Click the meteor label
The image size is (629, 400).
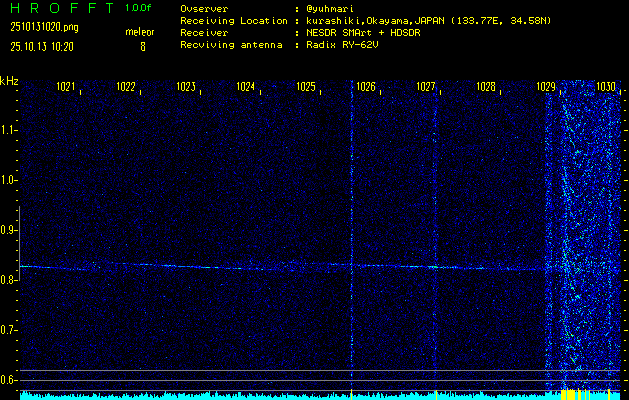point(140,32)
